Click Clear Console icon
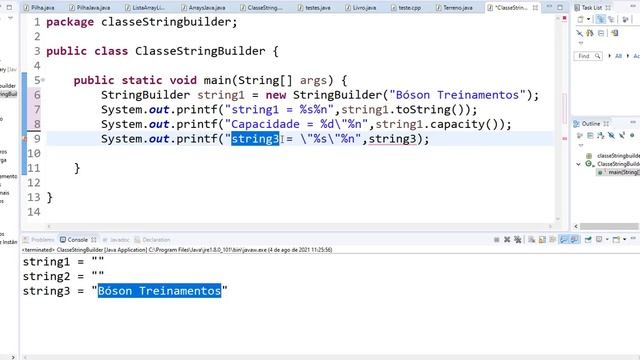640x360 pixels. click(531, 240)
